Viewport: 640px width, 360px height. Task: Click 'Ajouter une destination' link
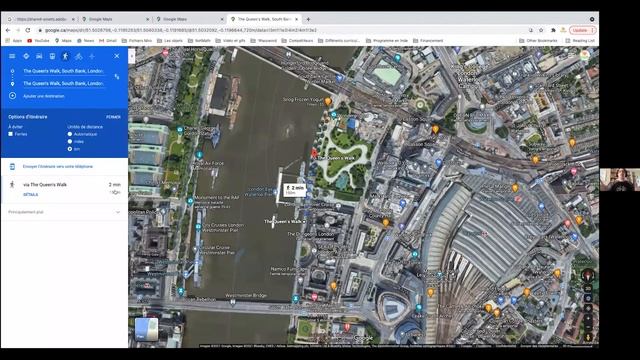point(44,96)
